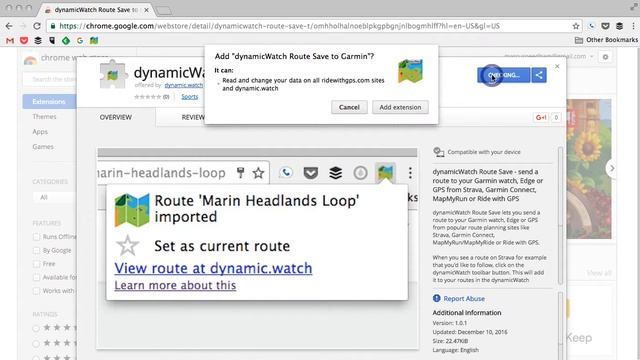Click the browser address bar URL
The height and width of the screenshot is (360, 640).
point(280,26)
